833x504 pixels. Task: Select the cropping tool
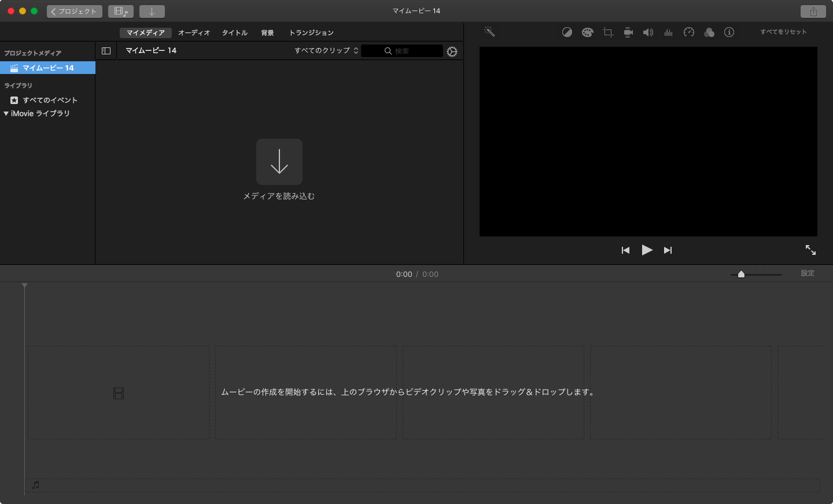(608, 32)
